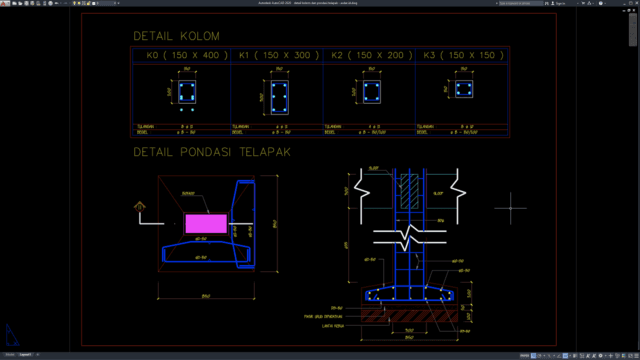This screenshot has height=360, width=640.
Task: Toggle Polar tracking in status bar
Action: [539, 356]
